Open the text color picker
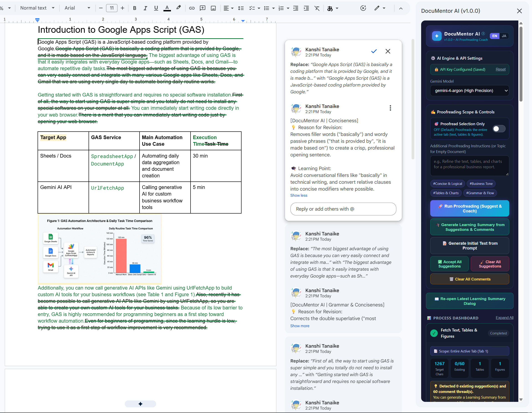 tap(167, 8)
